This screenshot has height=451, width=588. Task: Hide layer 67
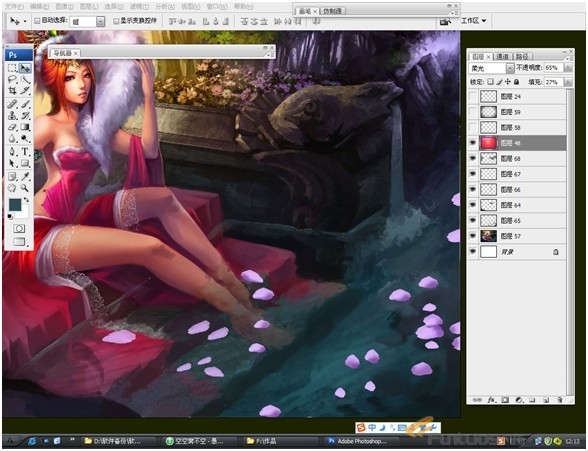click(x=473, y=174)
